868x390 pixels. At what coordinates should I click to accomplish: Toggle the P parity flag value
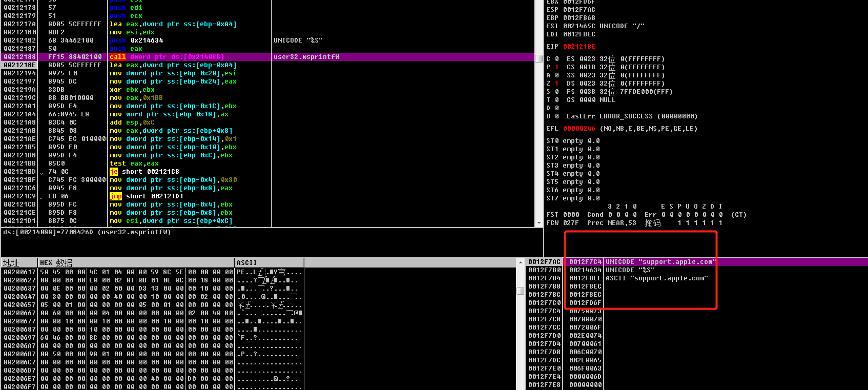[557, 67]
